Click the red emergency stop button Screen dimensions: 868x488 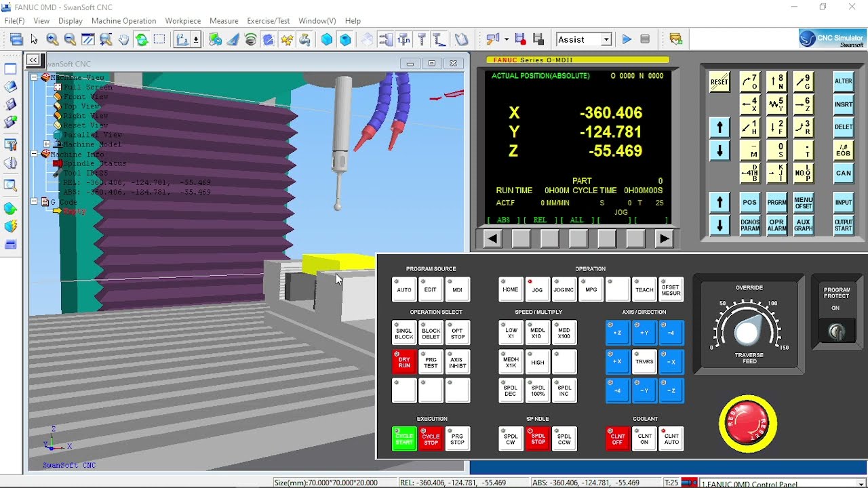pos(748,424)
